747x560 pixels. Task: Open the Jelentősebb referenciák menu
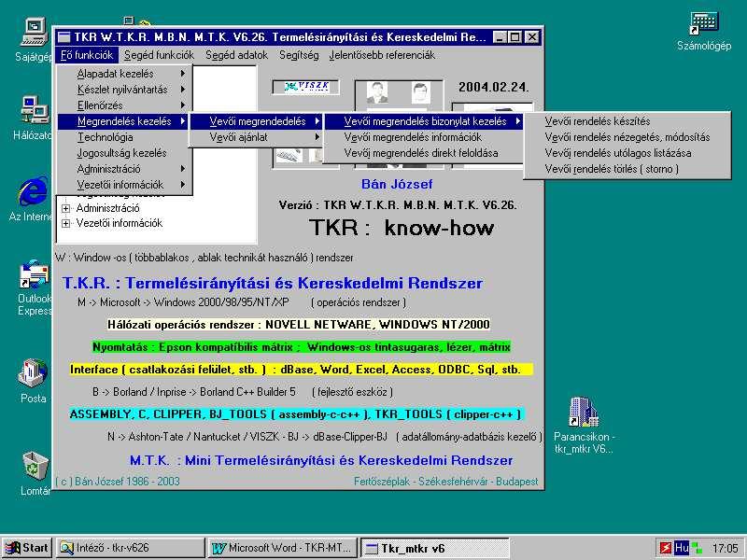pyautogui.click(x=382, y=55)
